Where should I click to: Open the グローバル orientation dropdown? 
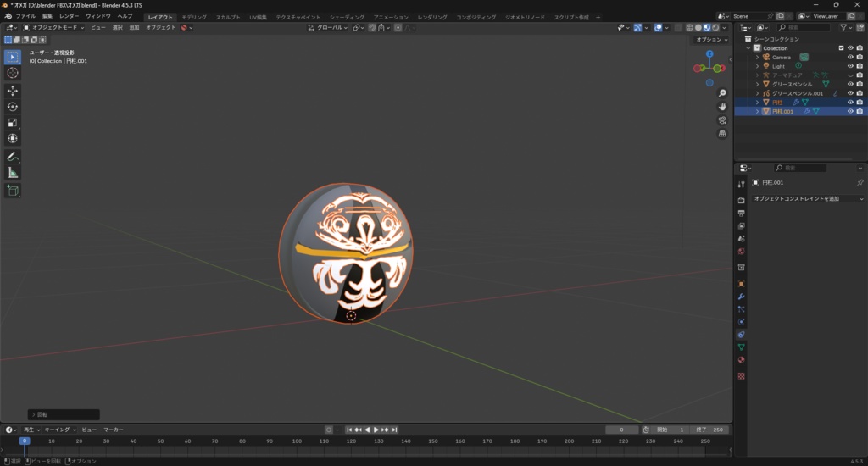[328, 28]
